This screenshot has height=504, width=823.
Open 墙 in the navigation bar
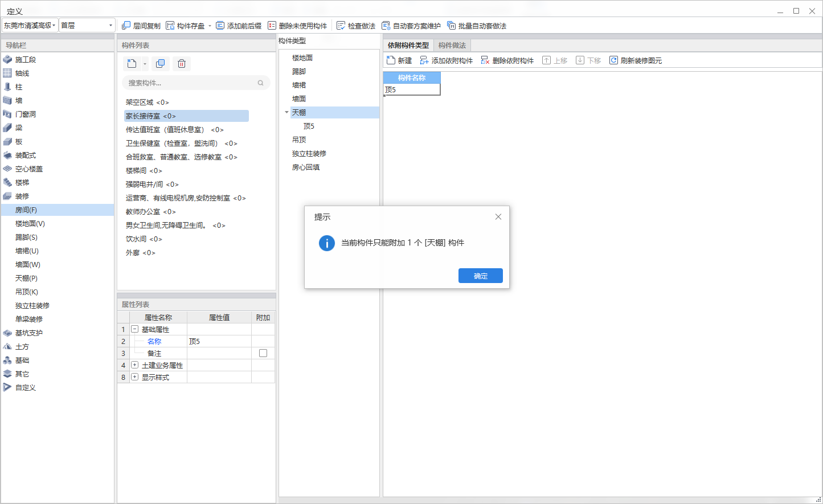(x=19, y=100)
